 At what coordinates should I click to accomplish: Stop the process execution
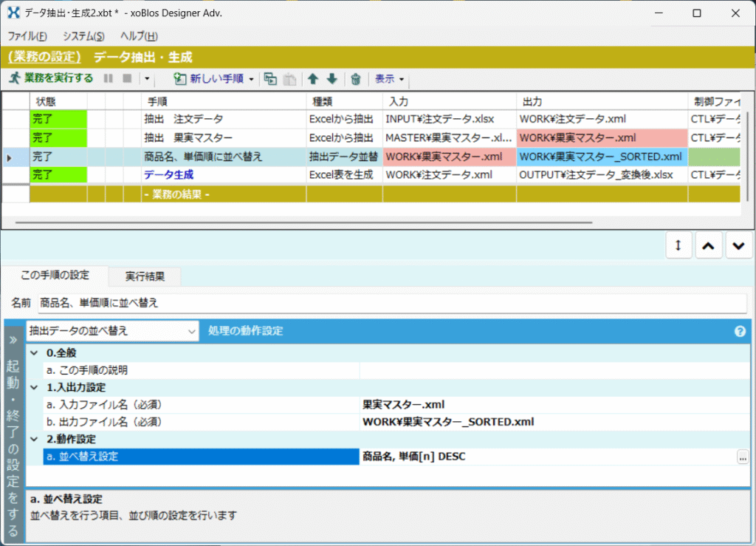[x=126, y=79]
